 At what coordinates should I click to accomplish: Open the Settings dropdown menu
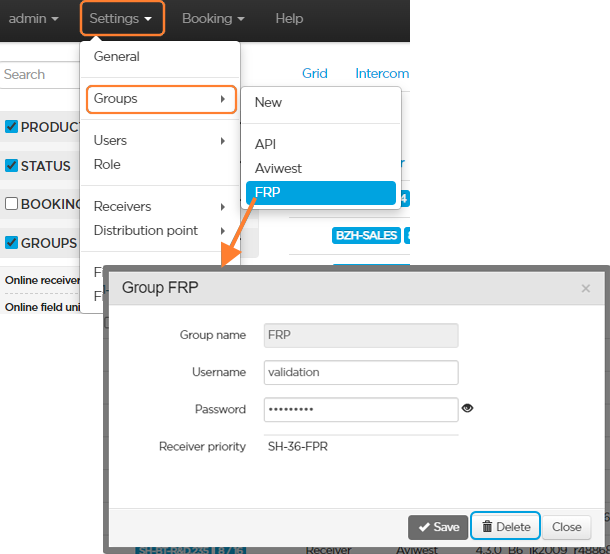tap(120, 19)
